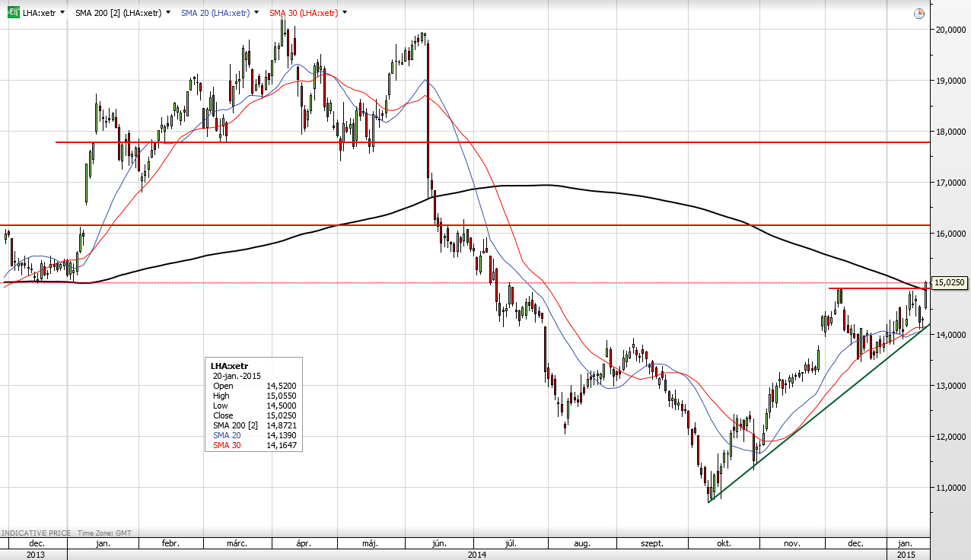
Task: Click the máj. month label on the time axis
Action: point(371,543)
